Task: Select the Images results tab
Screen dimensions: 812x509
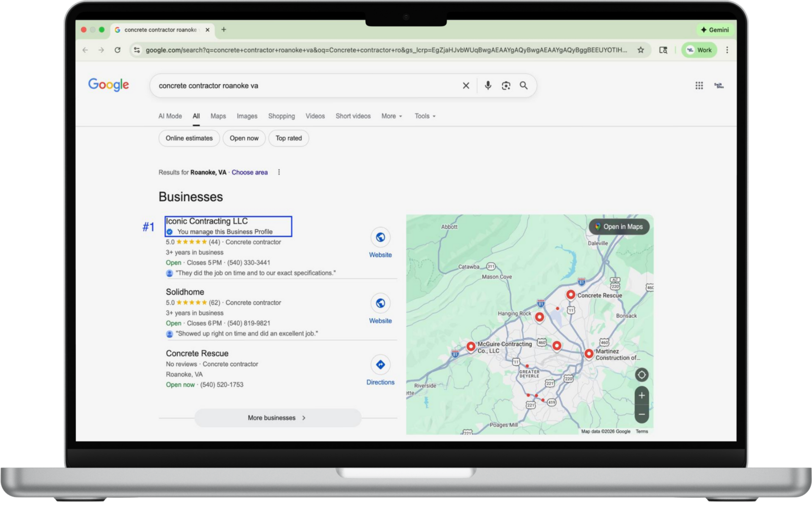Action: 247,116
